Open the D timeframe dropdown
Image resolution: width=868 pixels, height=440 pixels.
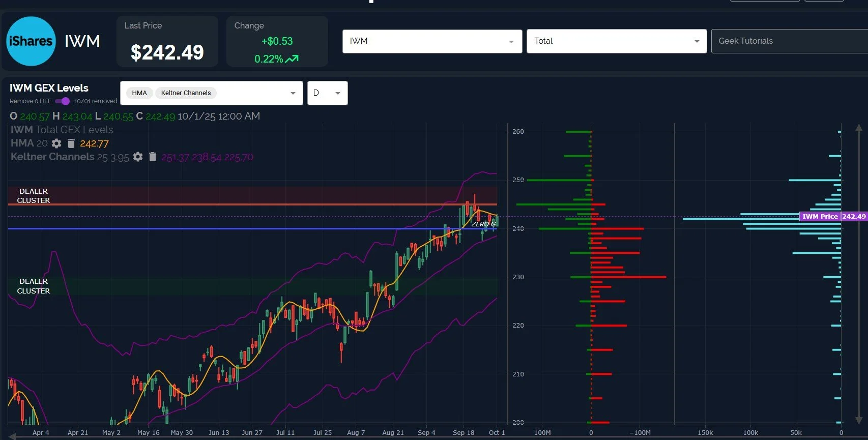click(327, 93)
